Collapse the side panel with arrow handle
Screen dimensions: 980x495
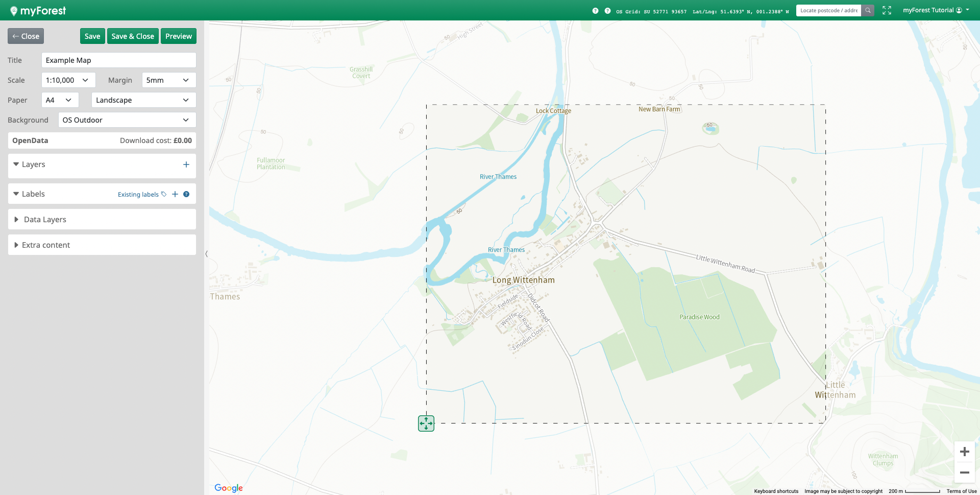point(206,253)
